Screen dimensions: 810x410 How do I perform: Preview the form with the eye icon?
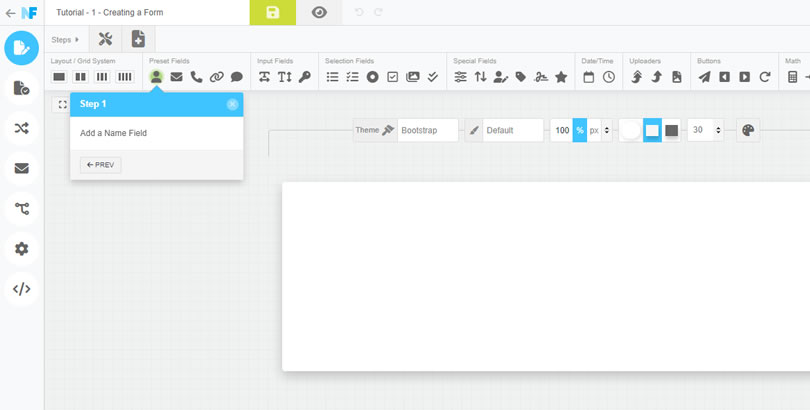click(319, 12)
